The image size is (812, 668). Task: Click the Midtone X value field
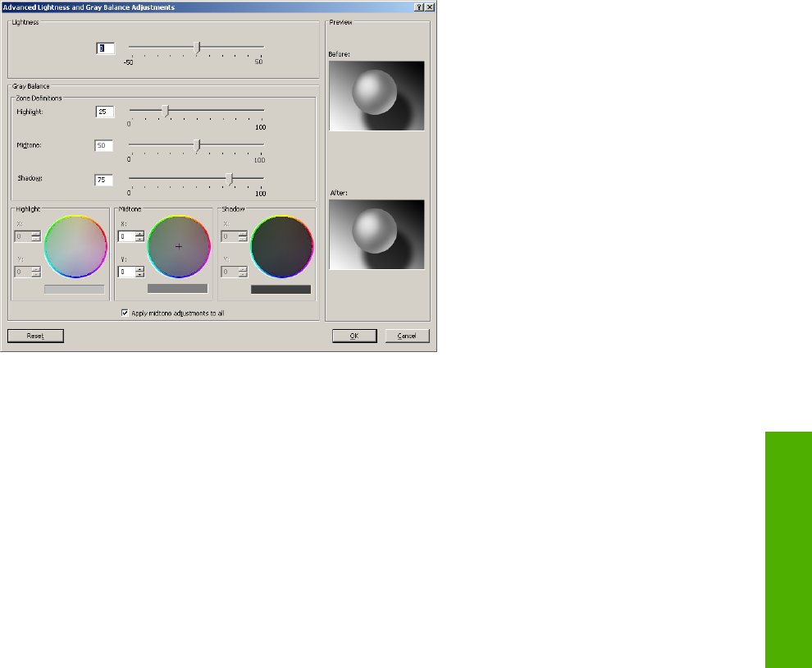[x=126, y=236]
